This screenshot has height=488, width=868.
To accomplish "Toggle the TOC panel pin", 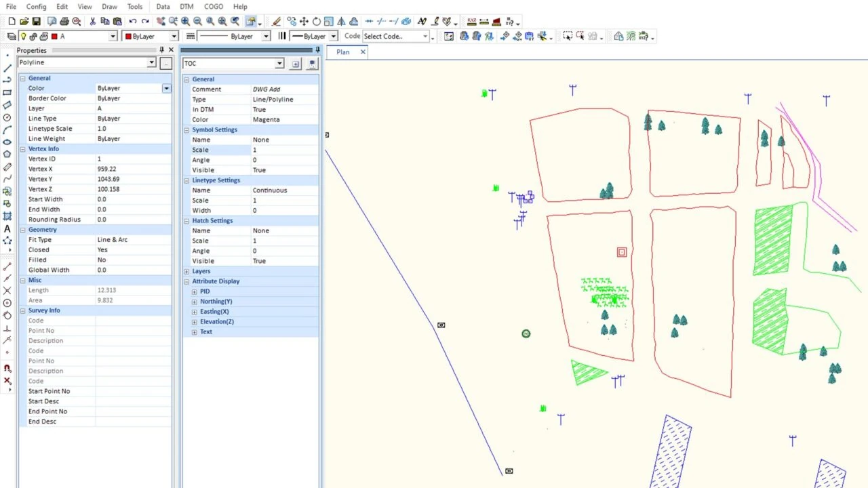I will click(x=317, y=50).
